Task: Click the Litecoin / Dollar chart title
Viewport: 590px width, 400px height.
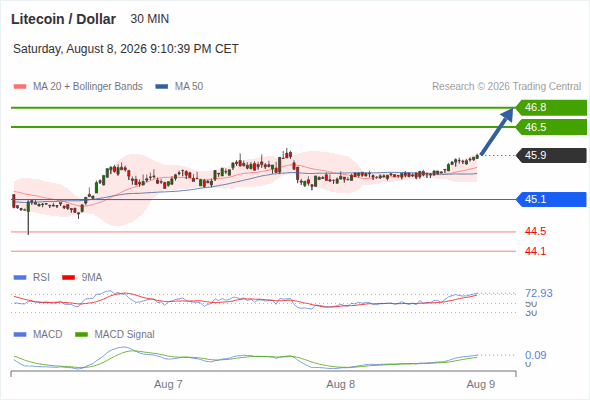Action: pos(64,19)
